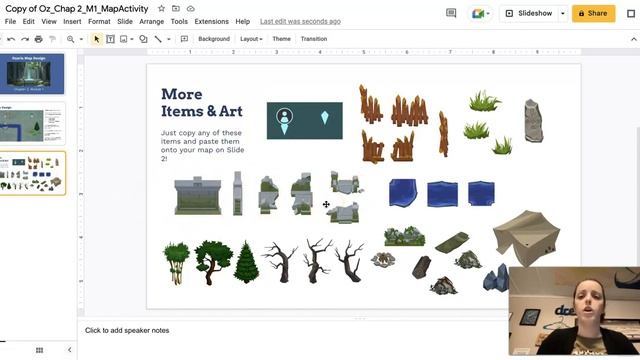640x360 pixels.
Task: Choose the Select cursor tool
Action: (96, 39)
